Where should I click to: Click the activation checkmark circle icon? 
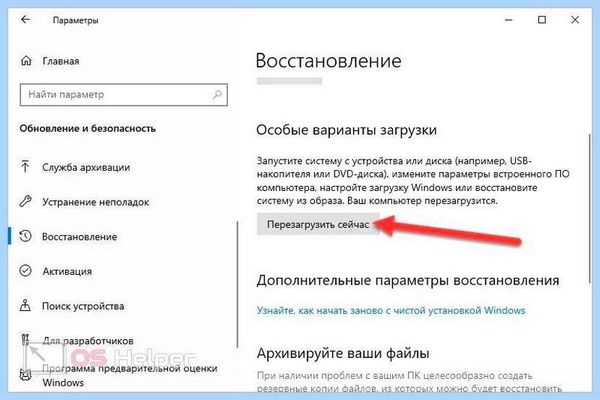[x=26, y=271]
